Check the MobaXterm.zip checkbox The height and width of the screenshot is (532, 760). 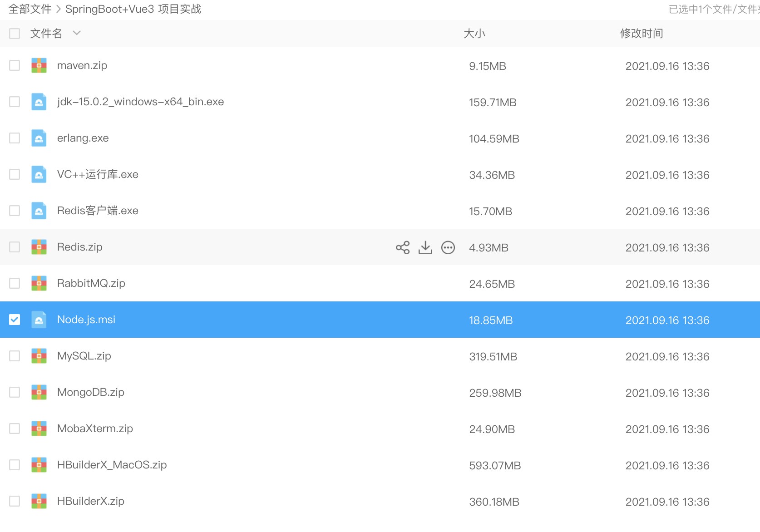pyautogui.click(x=15, y=429)
